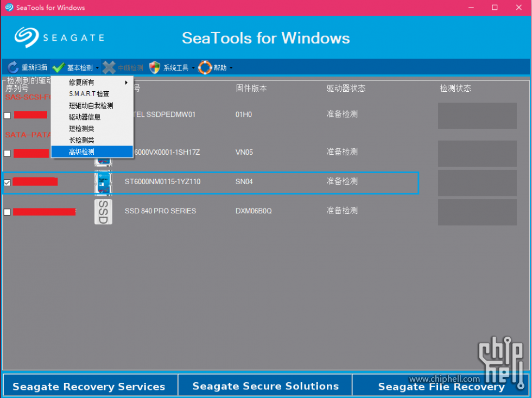Tick the checkbox for the SSDPEDMW01 drive

pyautogui.click(x=7, y=116)
